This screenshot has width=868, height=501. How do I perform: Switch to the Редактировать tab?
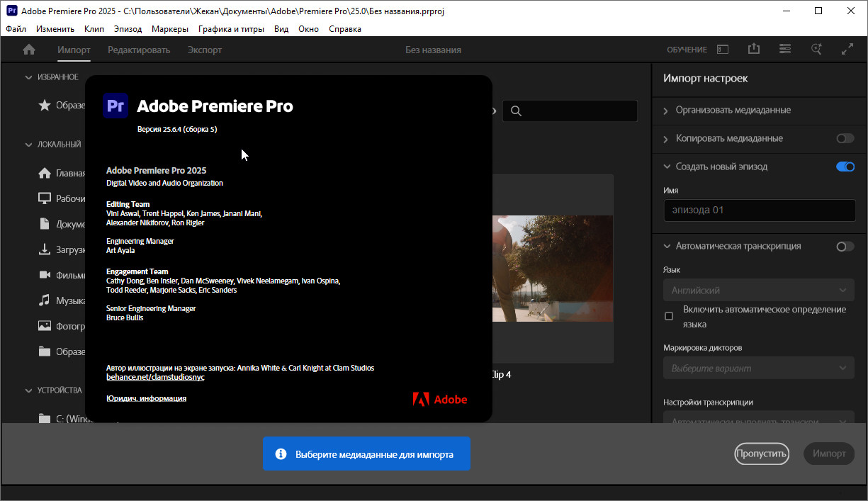coord(139,50)
